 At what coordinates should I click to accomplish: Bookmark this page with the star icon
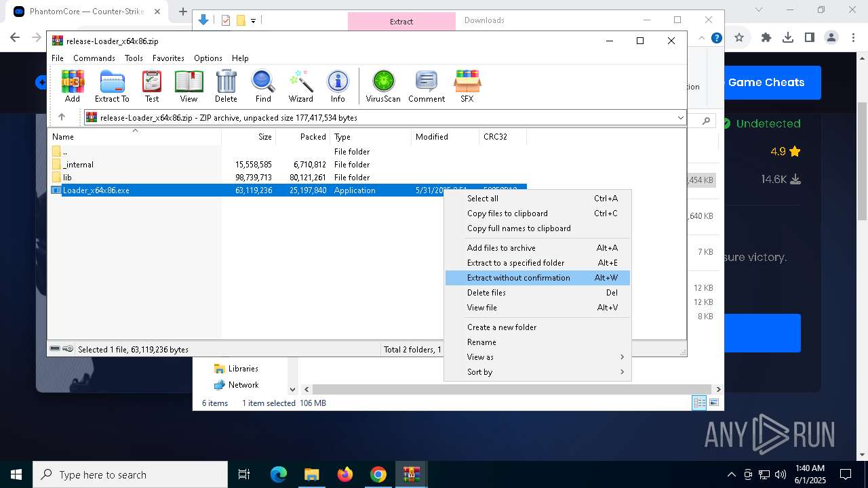(739, 38)
